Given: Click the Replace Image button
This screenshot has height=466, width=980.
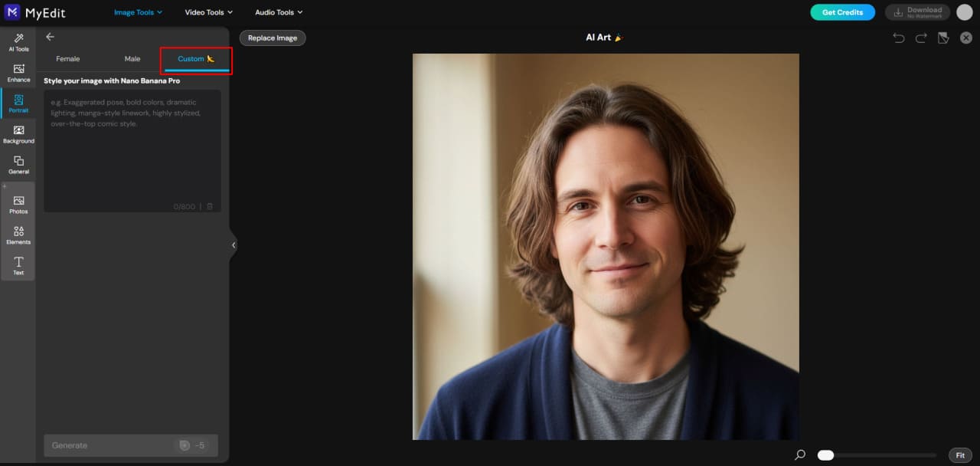Looking at the screenshot, I should tap(273, 38).
